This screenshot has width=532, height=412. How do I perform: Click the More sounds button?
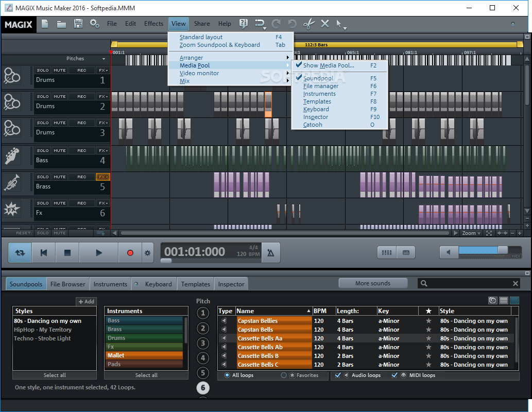[373, 283]
